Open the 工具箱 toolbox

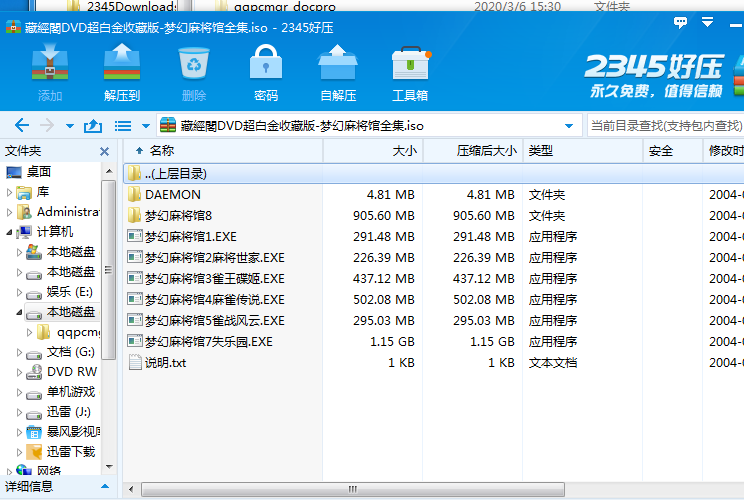click(410, 63)
